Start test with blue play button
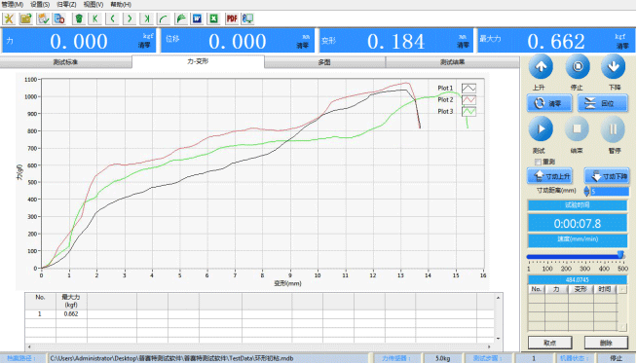This screenshot has height=364, width=637. (x=541, y=129)
